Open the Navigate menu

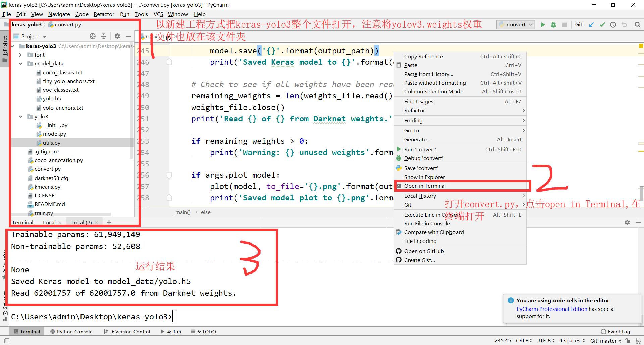pos(59,14)
